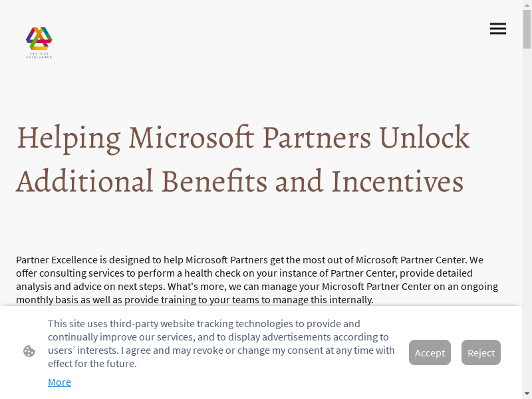Click the paragraph line starting "monthly basis"
The image size is (532, 399).
coord(195,299)
